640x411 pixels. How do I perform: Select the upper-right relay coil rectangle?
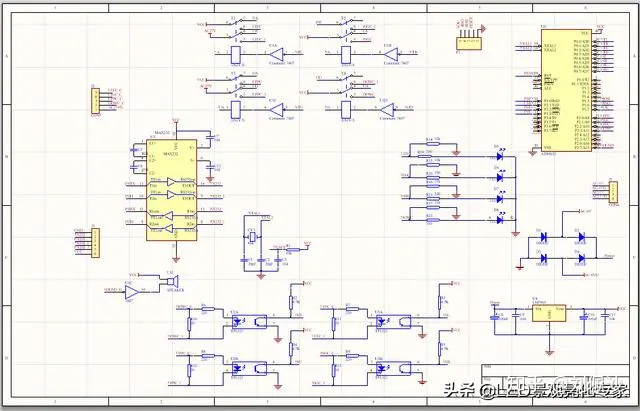click(x=346, y=55)
